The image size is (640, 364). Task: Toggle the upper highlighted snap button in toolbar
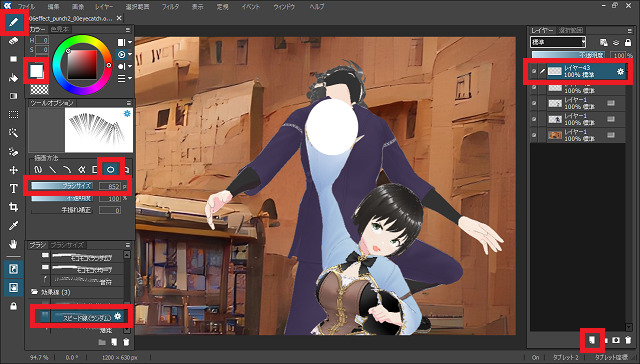(x=13, y=269)
